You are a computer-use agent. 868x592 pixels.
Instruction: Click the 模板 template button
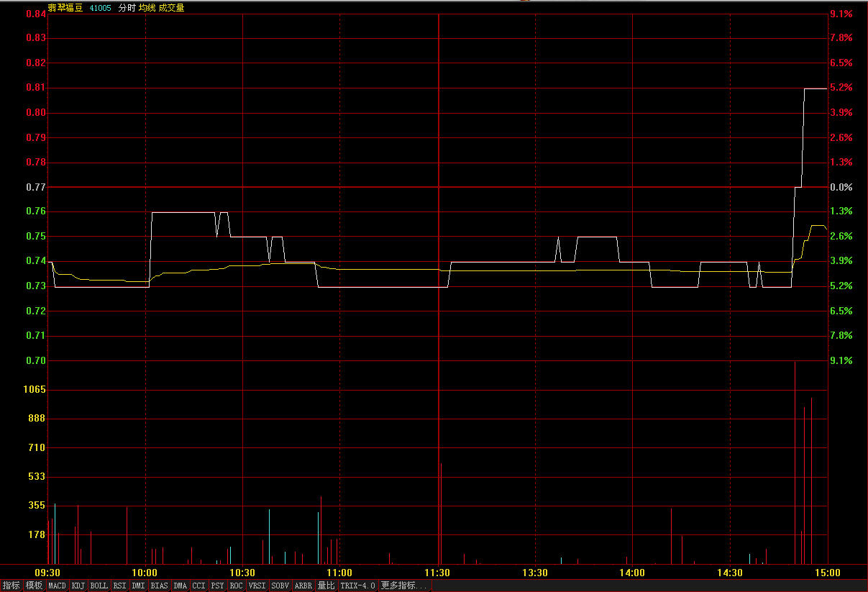tap(34, 586)
